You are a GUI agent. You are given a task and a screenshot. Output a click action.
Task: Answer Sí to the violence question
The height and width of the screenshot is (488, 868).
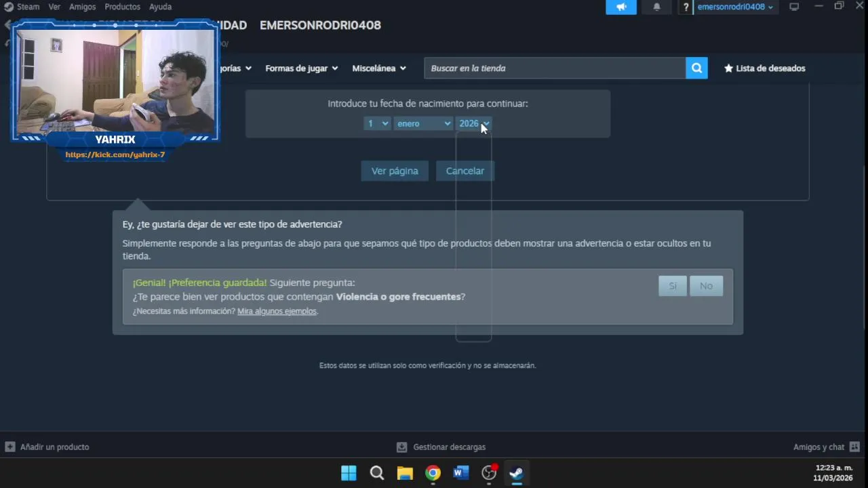(x=673, y=286)
